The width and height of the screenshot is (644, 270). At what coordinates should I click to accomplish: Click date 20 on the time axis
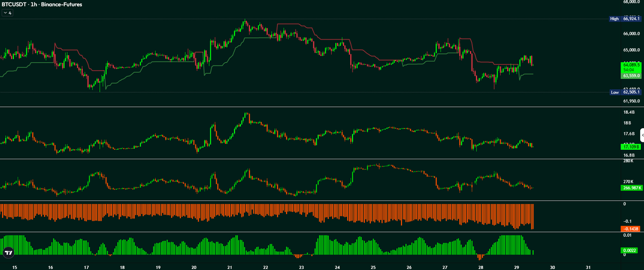[x=194, y=266]
